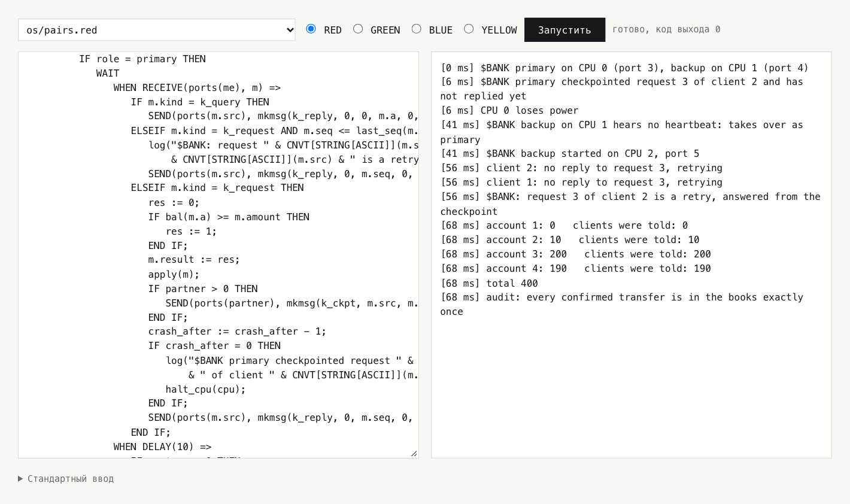The image size is (850, 504).
Task: Click code line 'halt_cpu(cpu);'
Action: click(x=205, y=390)
